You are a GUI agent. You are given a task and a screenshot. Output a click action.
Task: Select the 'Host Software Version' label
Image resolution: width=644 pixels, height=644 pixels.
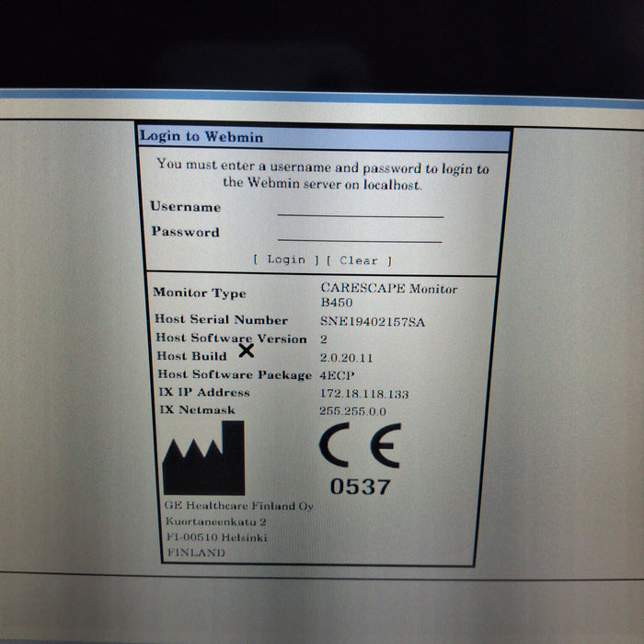point(231,338)
